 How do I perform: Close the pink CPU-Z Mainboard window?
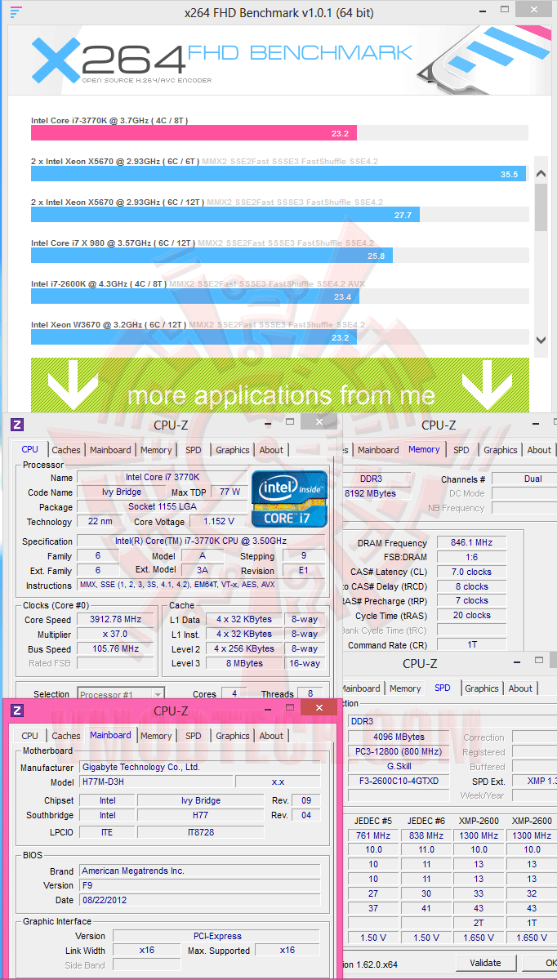pyautogui.click(x=317, y=708)
